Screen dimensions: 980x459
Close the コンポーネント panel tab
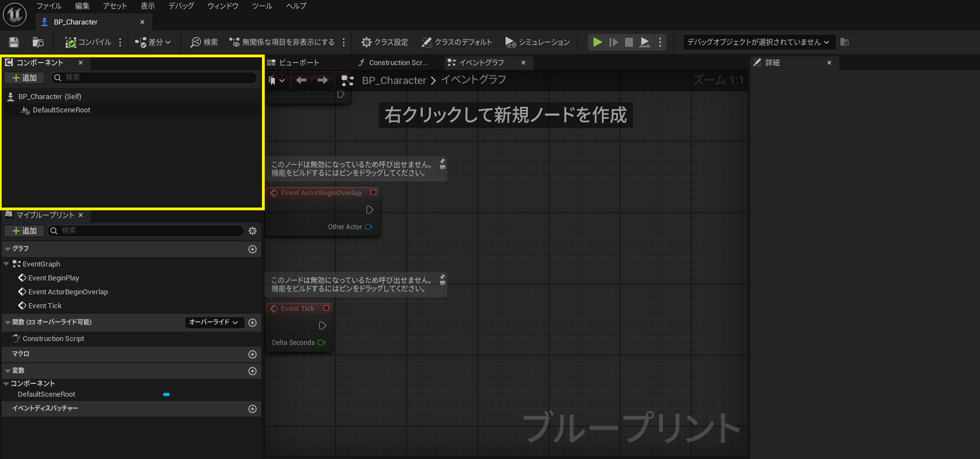tap(81, 63)
